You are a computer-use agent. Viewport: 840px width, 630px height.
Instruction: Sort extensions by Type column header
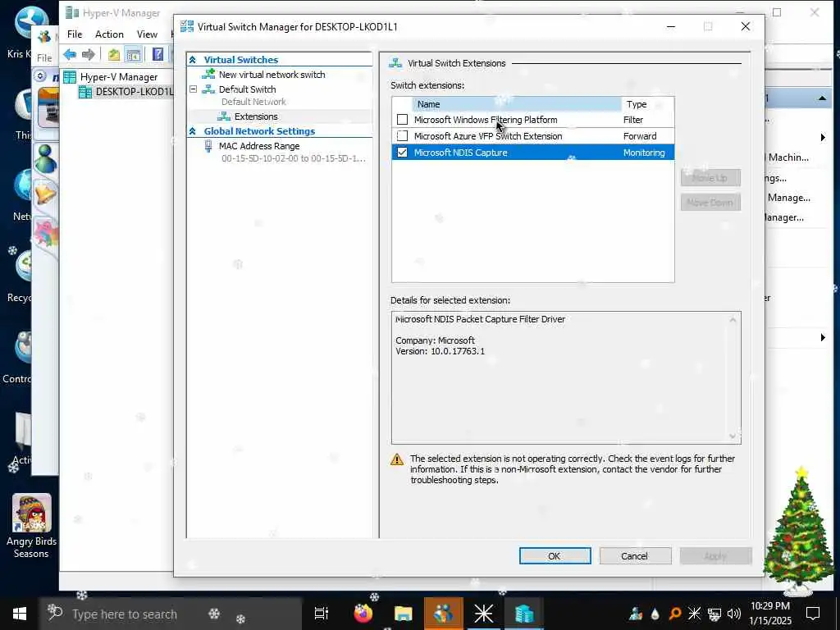coord(647,104)
